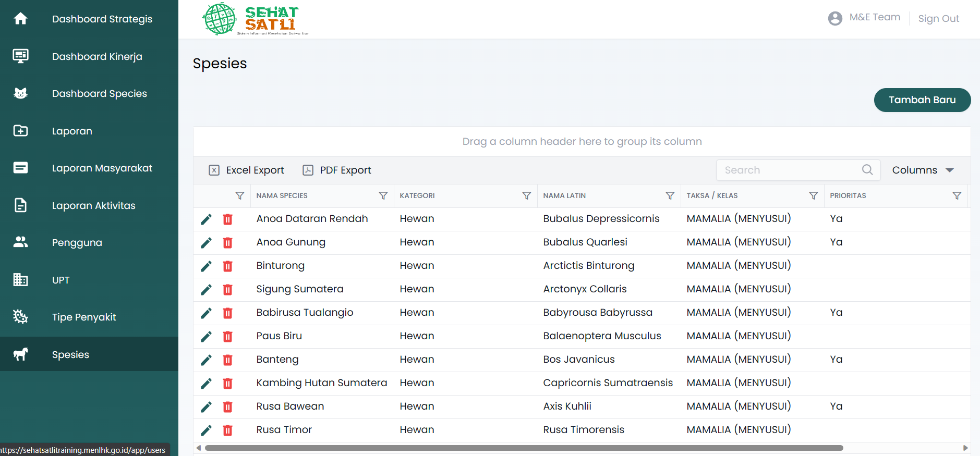Click the horizontal scrollbar thumb
Screen dimensions: 980x456
pyautogui.click(x=524, y=448)
